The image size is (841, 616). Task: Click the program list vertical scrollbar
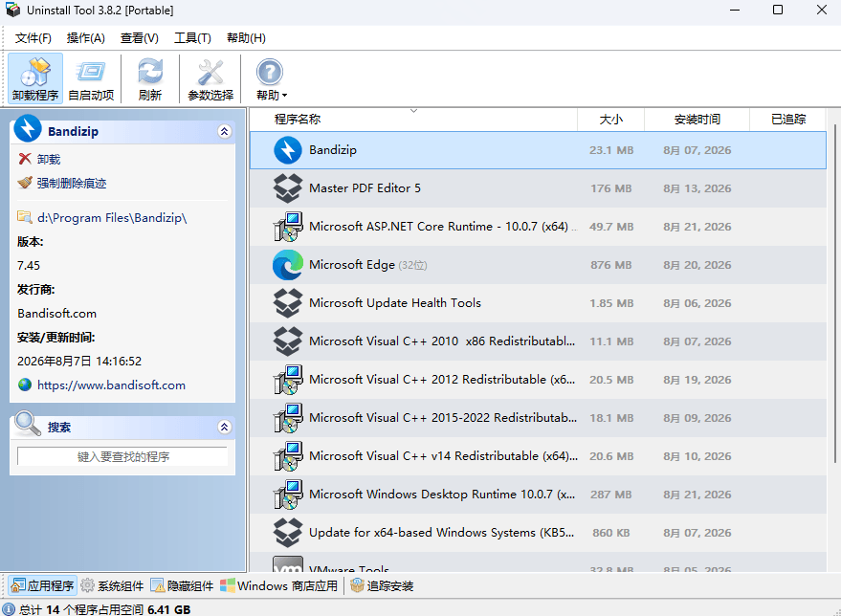coord(834,294)
